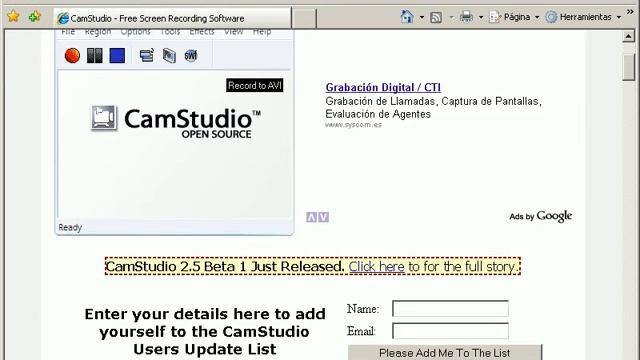Select the CamStudio browser tab
Screen dimensions: 640x360
[x=173, y=18]
